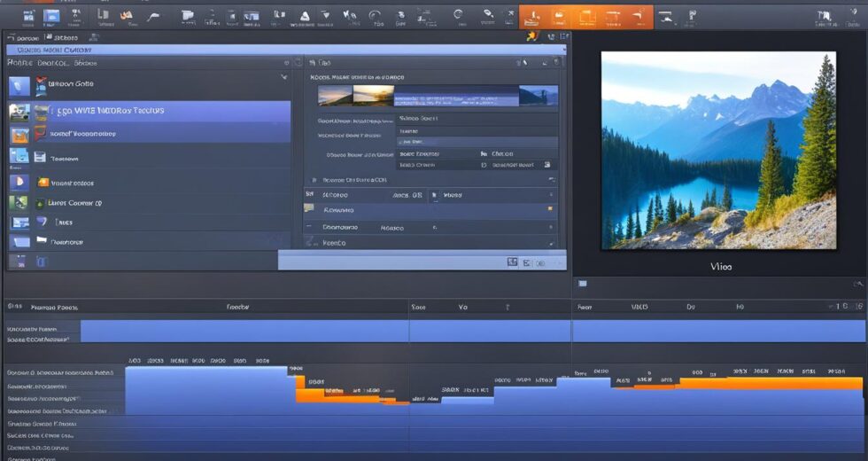
Task: Click the magnifier icon in top toolbar
Action: tap(488, 14)
